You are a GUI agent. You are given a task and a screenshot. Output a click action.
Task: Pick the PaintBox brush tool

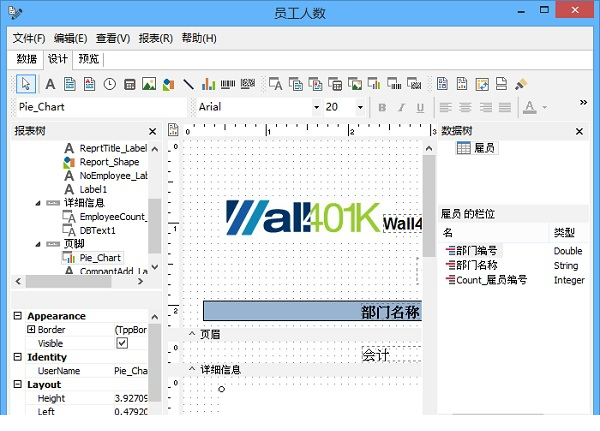point(521,84)
